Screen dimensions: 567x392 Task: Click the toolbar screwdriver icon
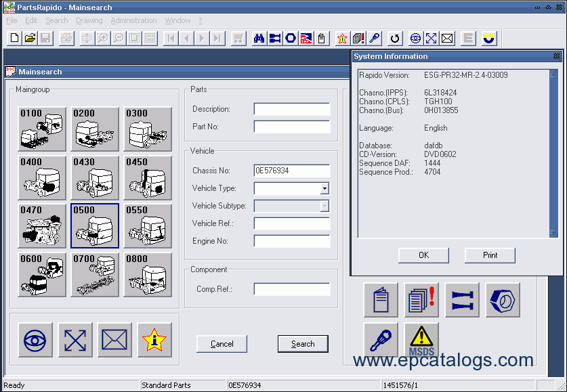click(x=374, y=38)
